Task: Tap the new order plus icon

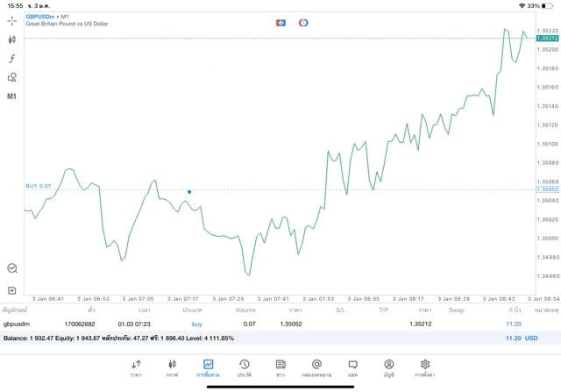Action: point(12,289)
